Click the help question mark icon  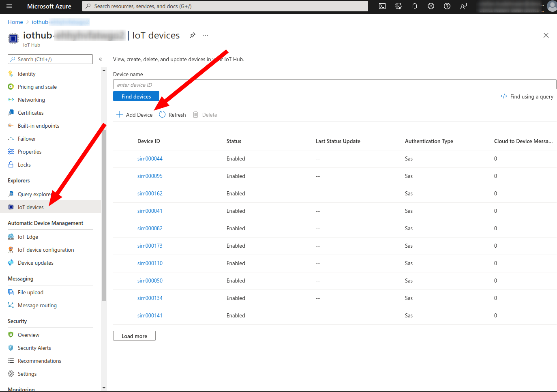point(447,6)
